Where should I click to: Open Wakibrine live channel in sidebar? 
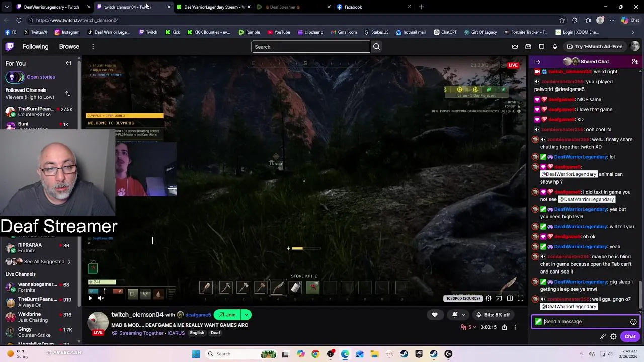tap(39, 317)
